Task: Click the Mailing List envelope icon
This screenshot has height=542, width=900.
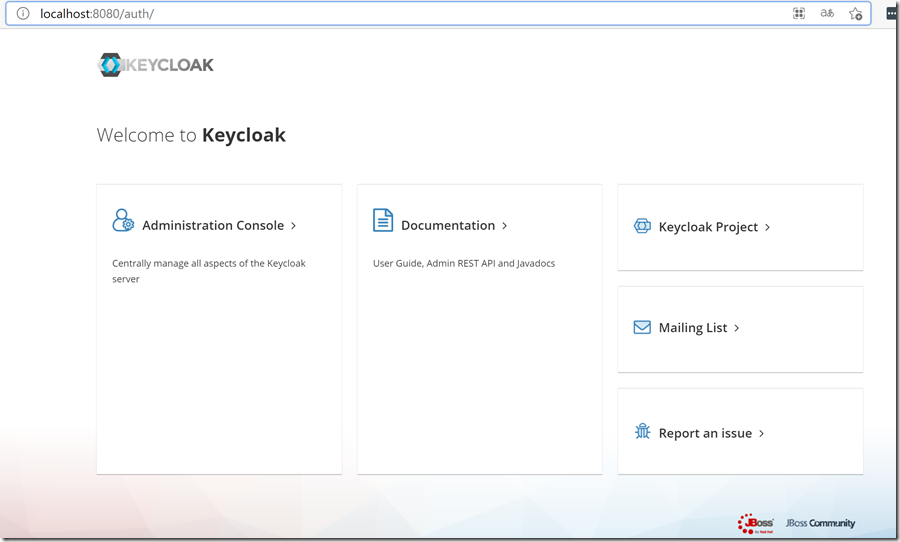Action: (642, 327)
